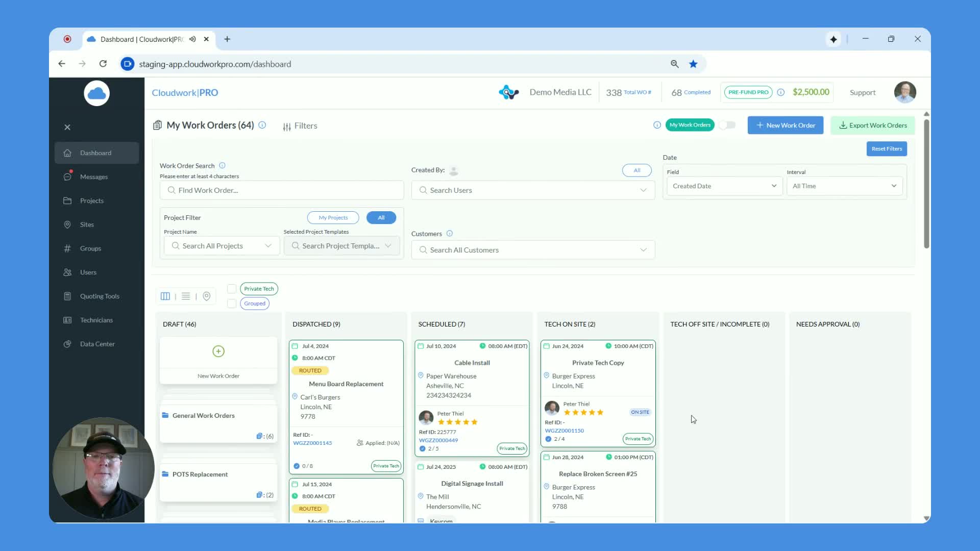Click the info icon left of My Work Orders toggle
Viewport: 980px width, 551px height.
(x=657, y=125)
